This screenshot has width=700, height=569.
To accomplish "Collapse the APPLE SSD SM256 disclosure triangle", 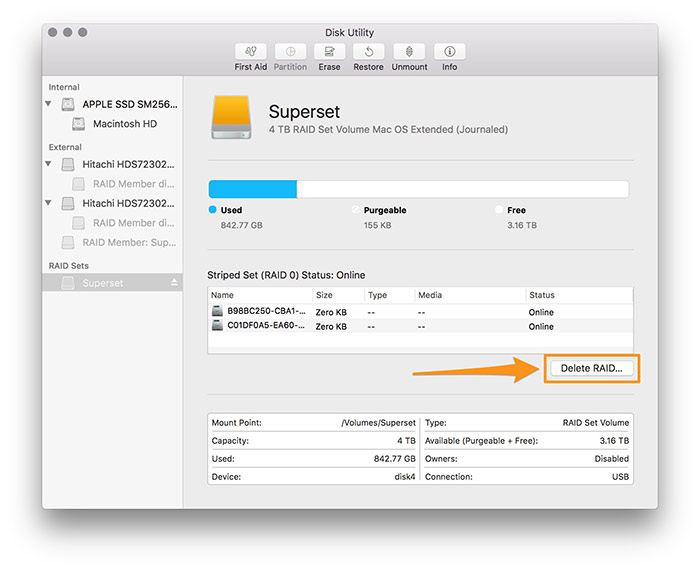I will [49, 104].
